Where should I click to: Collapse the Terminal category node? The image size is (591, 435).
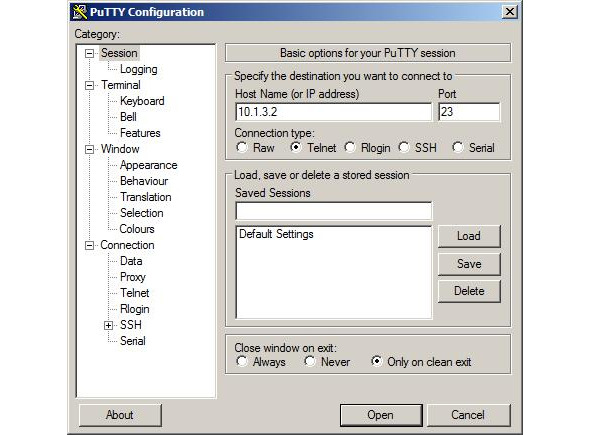point(89,85)
